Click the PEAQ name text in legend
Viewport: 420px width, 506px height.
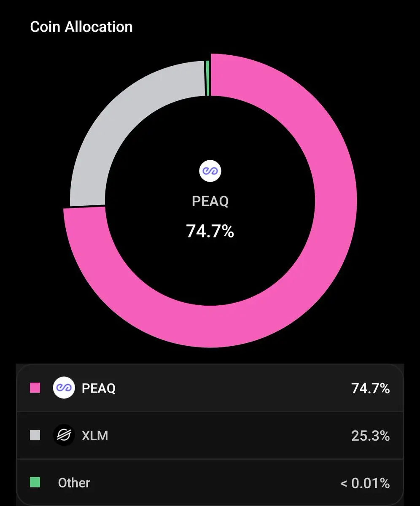[98, 388]
